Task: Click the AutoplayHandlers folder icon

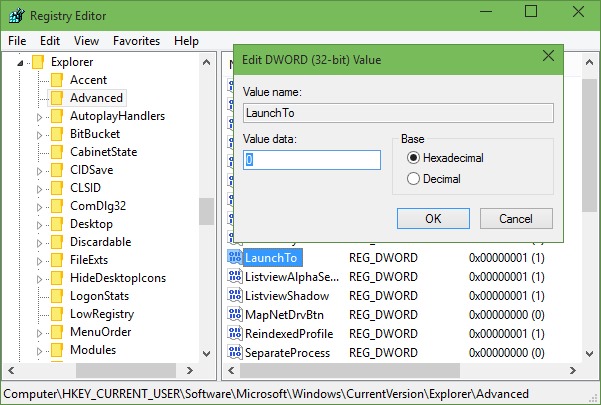Action: coord(57,116)
